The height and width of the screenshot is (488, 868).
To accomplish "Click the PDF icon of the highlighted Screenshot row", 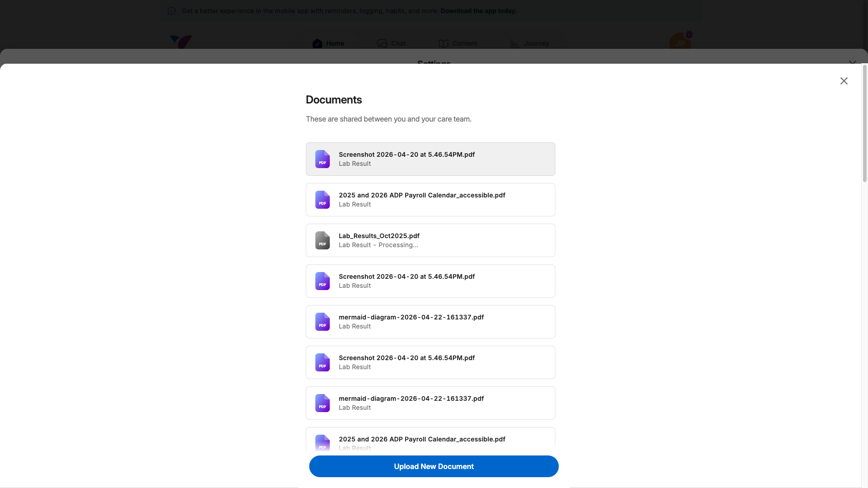I will [x=322, y=159].
